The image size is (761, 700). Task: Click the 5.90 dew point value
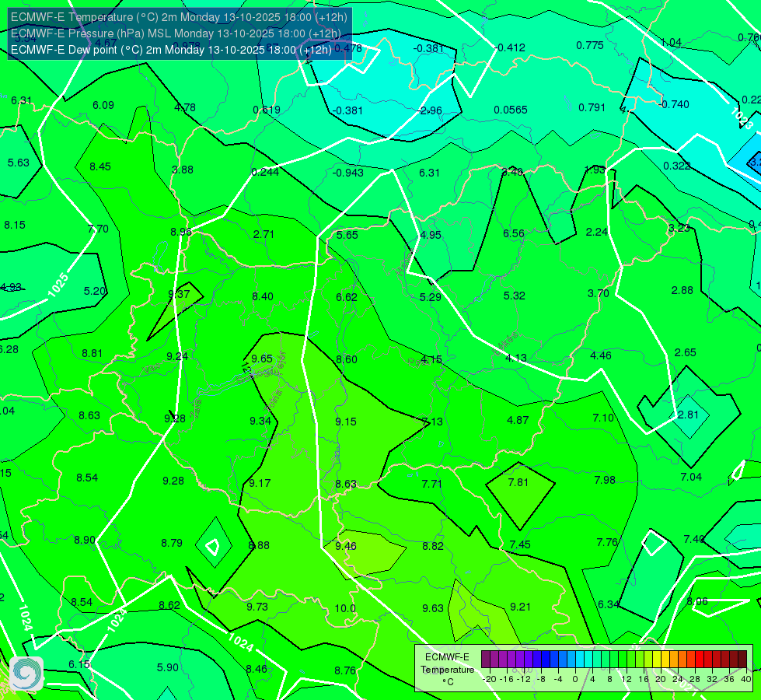pyautogui.click(x=167, y=667)
